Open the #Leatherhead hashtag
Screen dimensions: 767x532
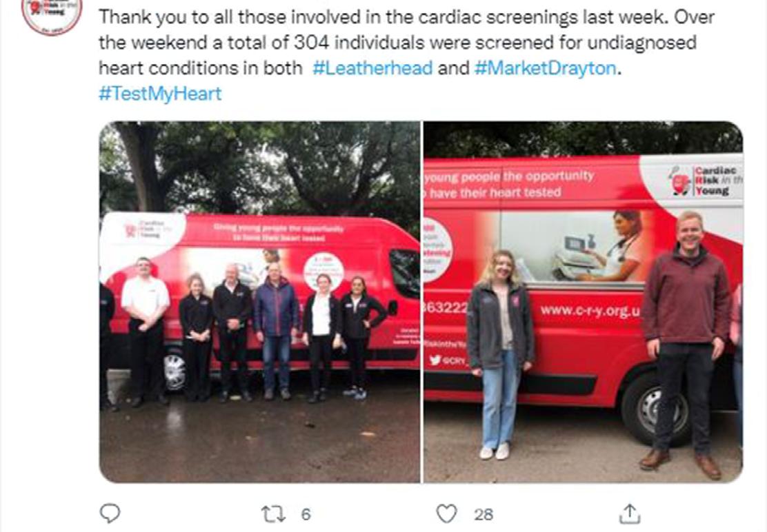point(372,68)
